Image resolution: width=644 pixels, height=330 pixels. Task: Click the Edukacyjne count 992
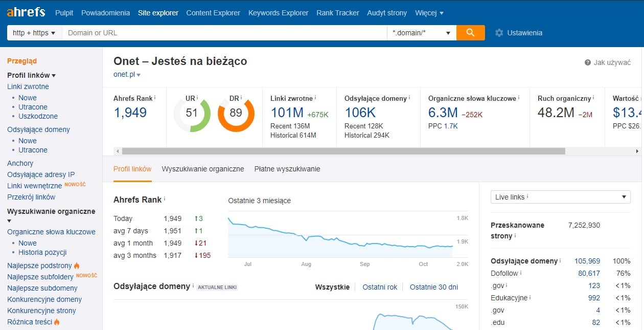tap(594, 298)
